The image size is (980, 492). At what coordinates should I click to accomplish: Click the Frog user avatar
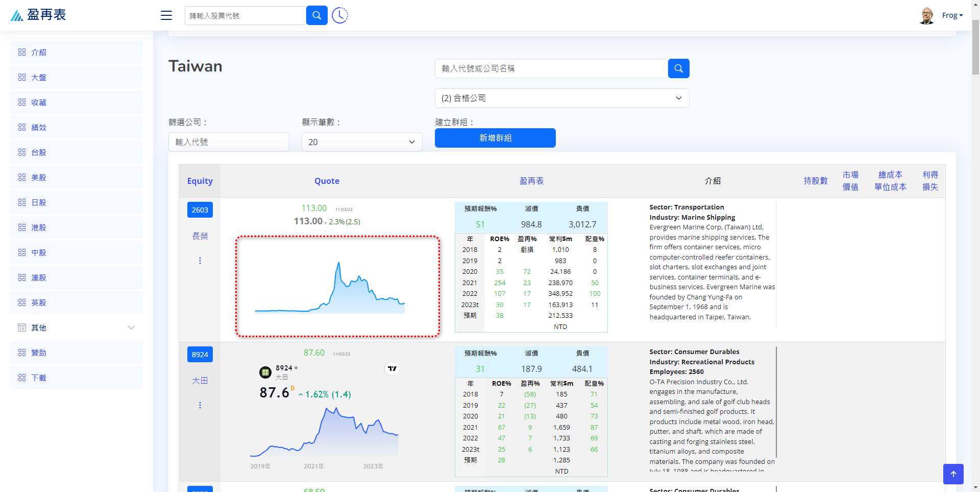click(x=926, y=16)
